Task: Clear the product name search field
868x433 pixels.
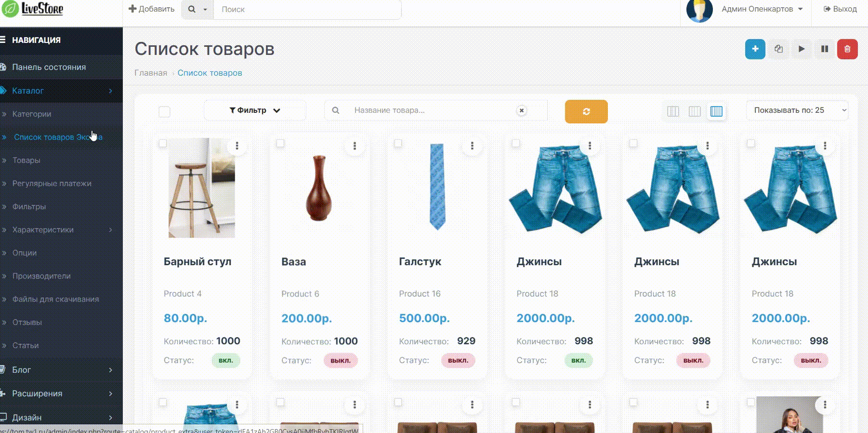Action: pyautogui.click(x=521, y=110)
